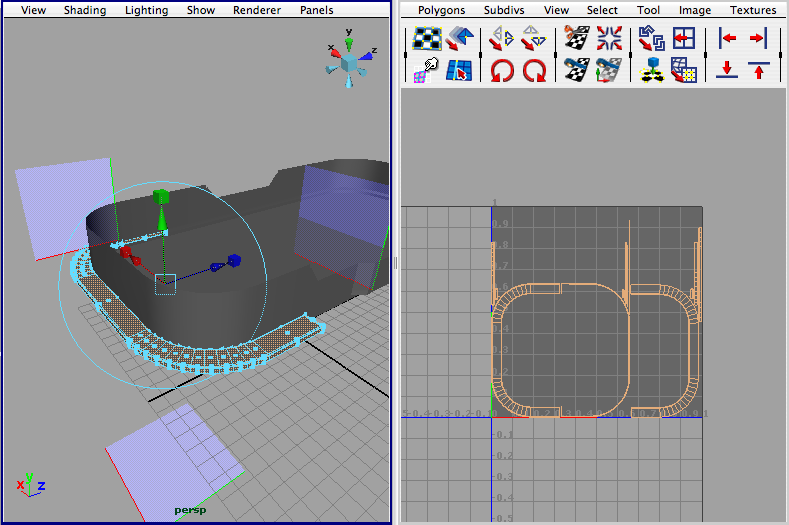Align UVs to maximum V
The width and height of the screenshot is (789, 525).
pyautogui.click(x=759, y=70)
